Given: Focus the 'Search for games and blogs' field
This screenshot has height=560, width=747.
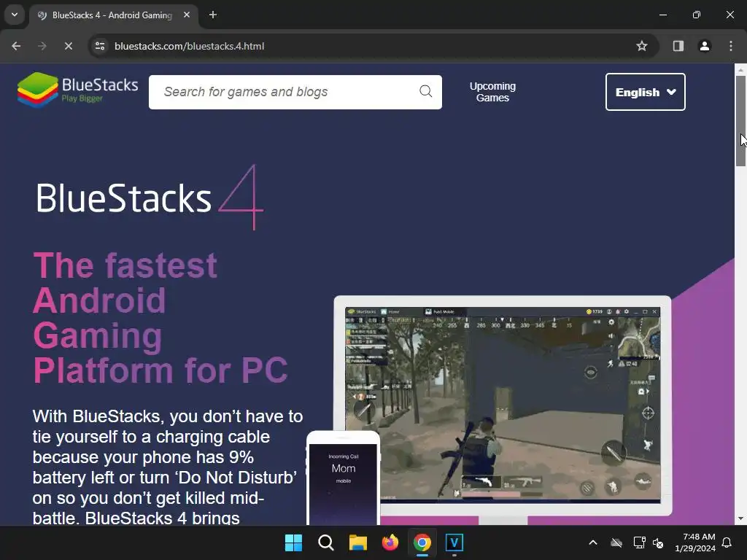Looking at the screenshot, I should click(295, 92).
